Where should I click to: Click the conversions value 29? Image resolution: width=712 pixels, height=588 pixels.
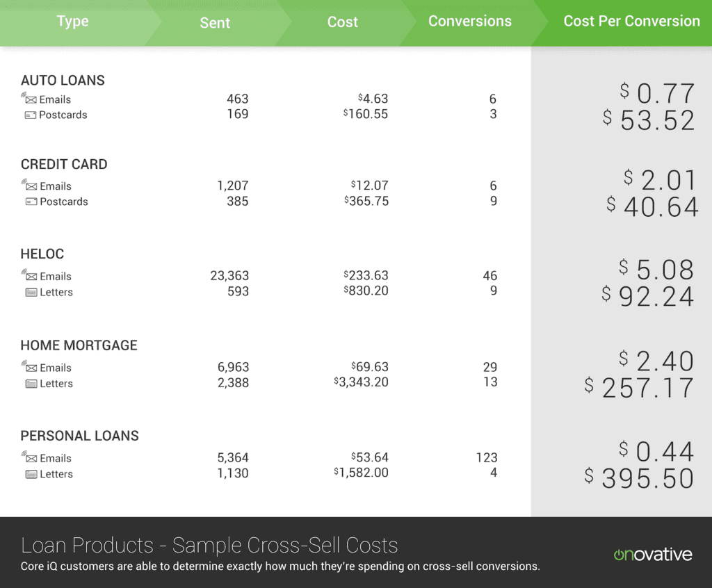[x=490, y=367]
